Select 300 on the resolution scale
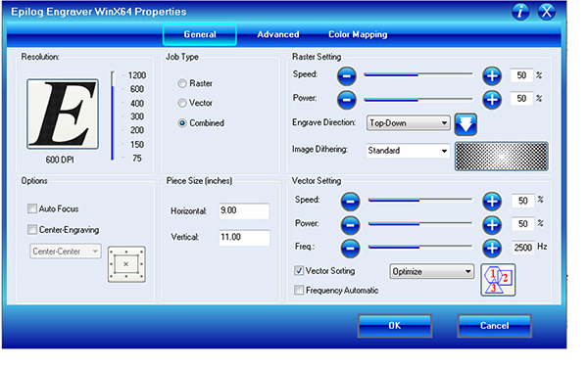This screenshot has height=368, width=588. 137,116
